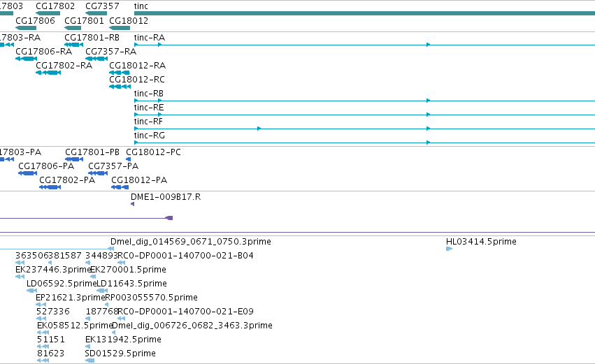Click the CG17801 gene label in top track
This screenshot has height=364, width=595.
click(84, 20)
